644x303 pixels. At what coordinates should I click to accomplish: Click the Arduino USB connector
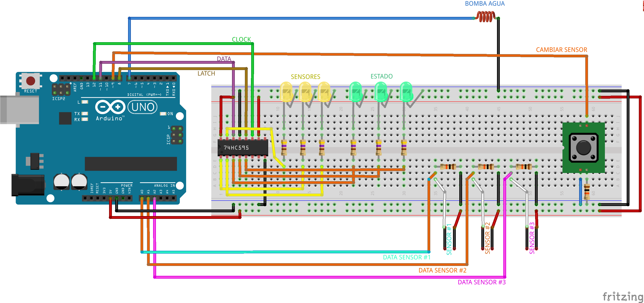click(x=19, y=110)
